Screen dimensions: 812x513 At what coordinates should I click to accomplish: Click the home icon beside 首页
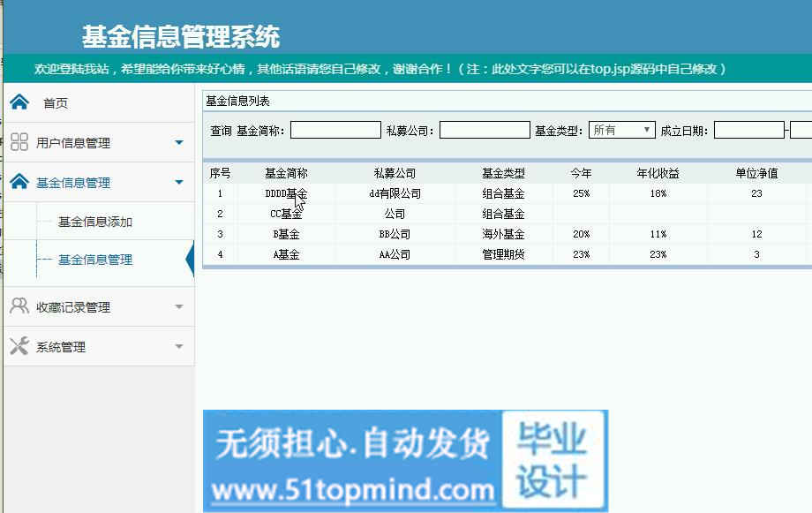(x=19, y=102)
